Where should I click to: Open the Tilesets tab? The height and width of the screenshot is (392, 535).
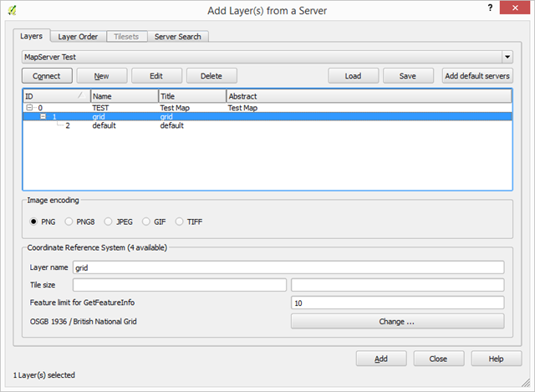126,37
